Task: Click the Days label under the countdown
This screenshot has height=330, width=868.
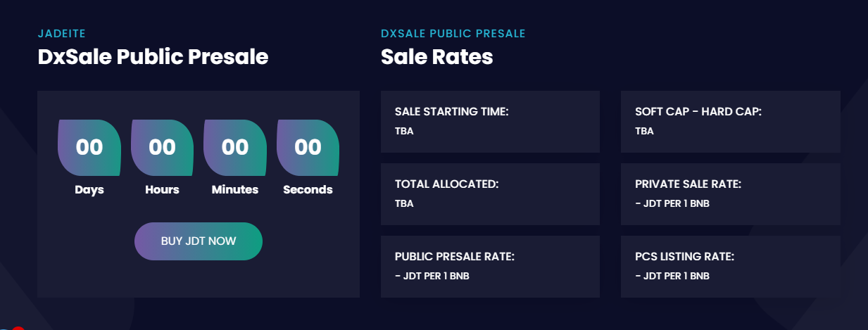Action: (x=89, y=190)
